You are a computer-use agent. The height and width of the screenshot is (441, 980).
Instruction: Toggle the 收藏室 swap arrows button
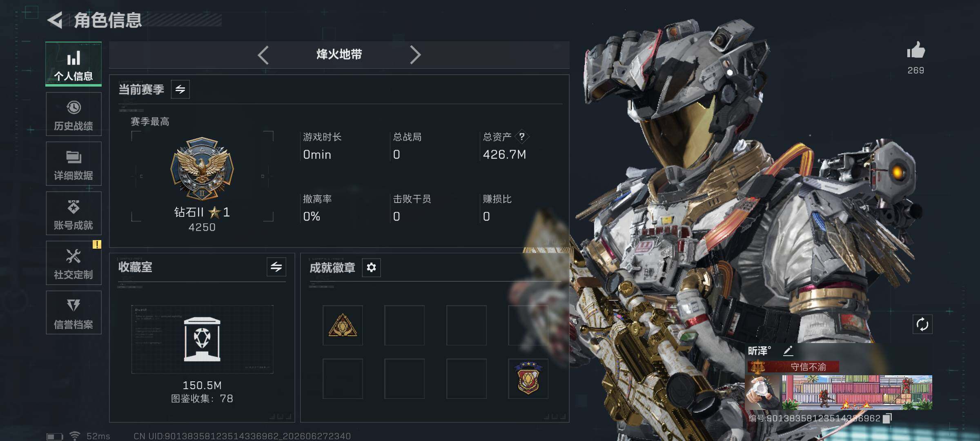[x=276, y=267]
